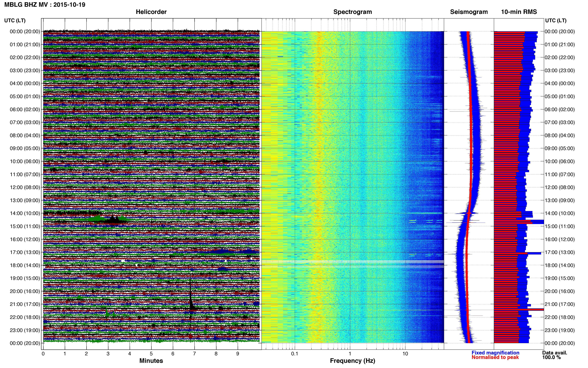The image size is (588, 368).
Task: Click left time label '13:00 (09:00)'
Action: click(25, 200)
